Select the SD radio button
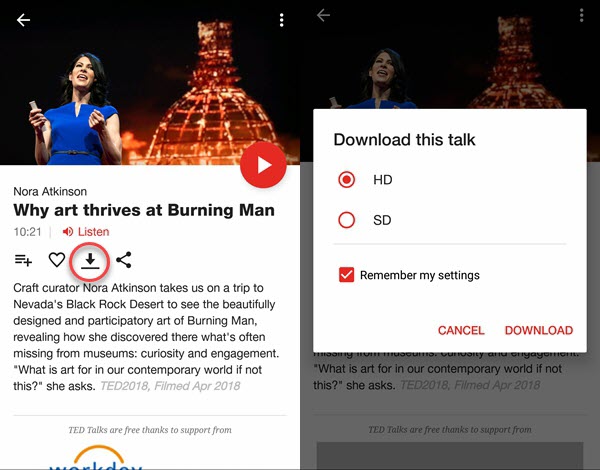600x470 pixels. pos(347,220)
